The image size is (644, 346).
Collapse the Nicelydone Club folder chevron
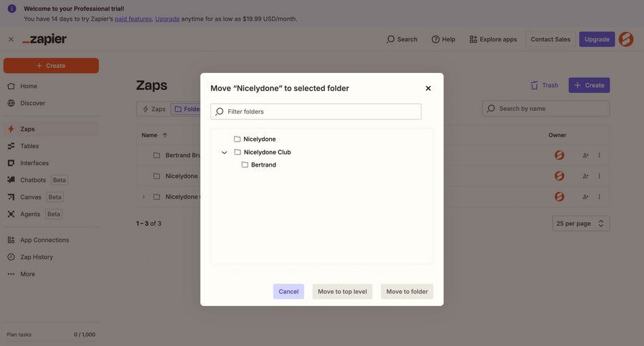click(x=224, y=152)
